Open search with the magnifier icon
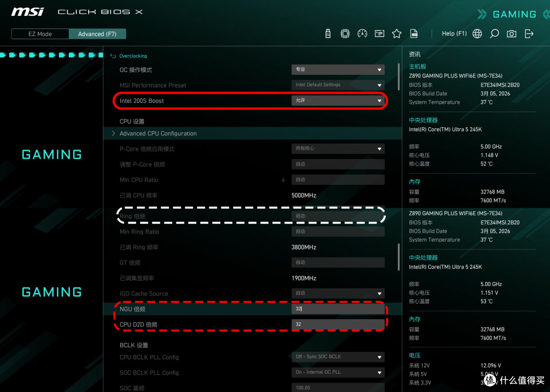This screenshot has width=550, height=392. pyautogui.click(x=494, y=34)
